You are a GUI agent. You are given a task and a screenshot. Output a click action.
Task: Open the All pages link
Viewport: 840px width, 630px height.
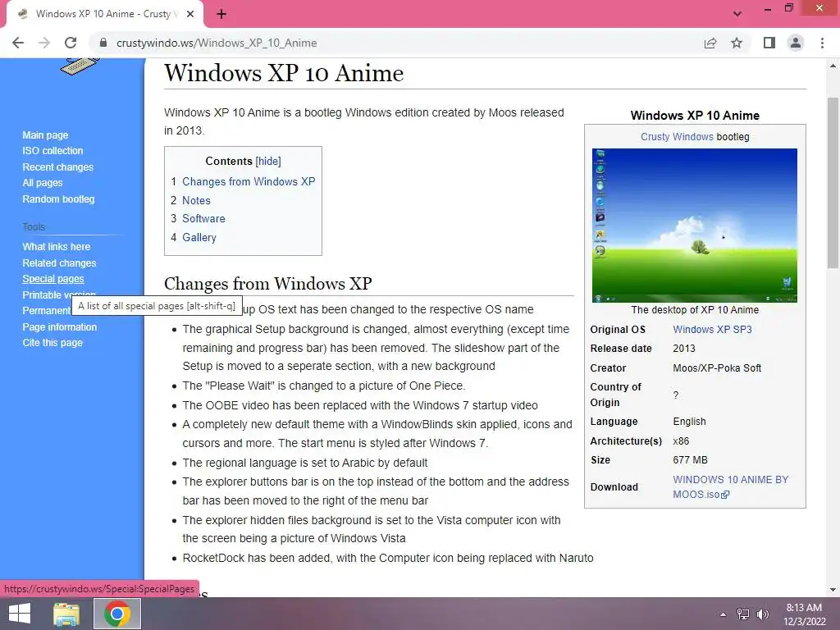[43, 183]
